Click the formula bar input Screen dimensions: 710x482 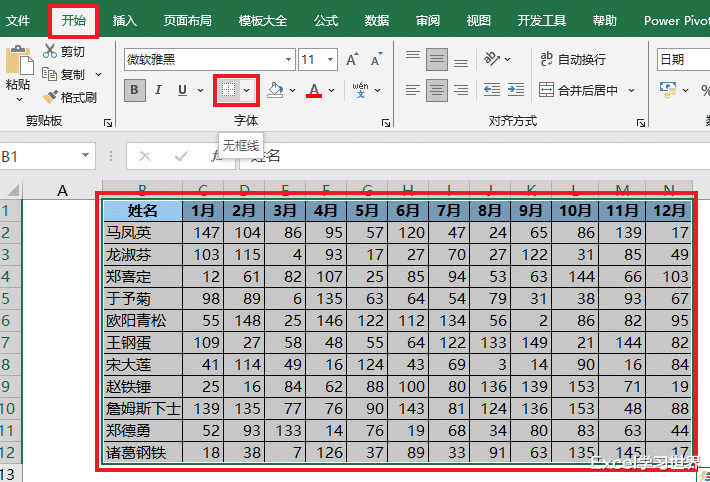(x=475, y=156)
